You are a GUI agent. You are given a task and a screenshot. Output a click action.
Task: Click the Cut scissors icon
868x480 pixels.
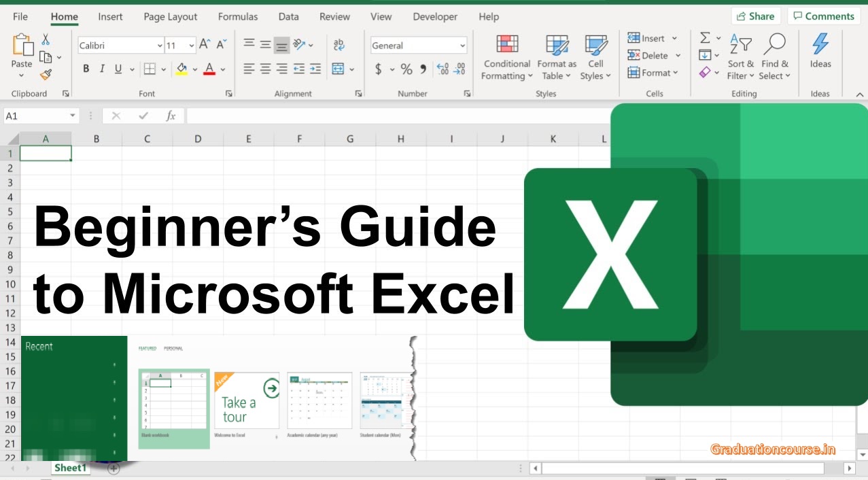[46, 39]
